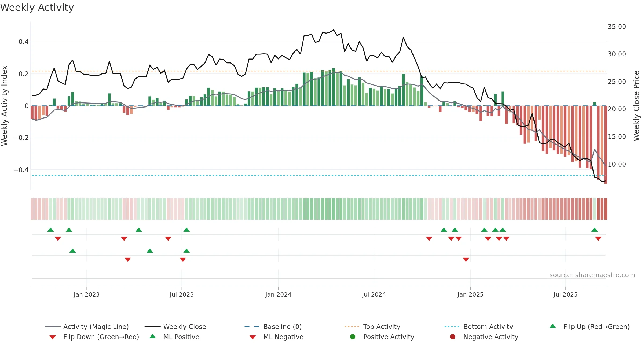Click the Jul 2023 axis label
This screenshot has height=362, width=644.
pyautogui.click(x=182, y=294)
